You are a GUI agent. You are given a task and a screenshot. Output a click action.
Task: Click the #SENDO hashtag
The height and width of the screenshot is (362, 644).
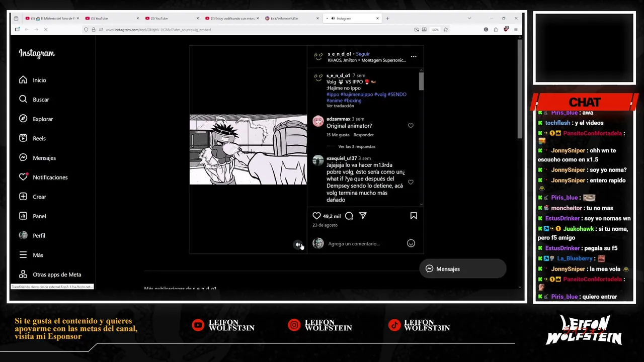coord(397,94)
